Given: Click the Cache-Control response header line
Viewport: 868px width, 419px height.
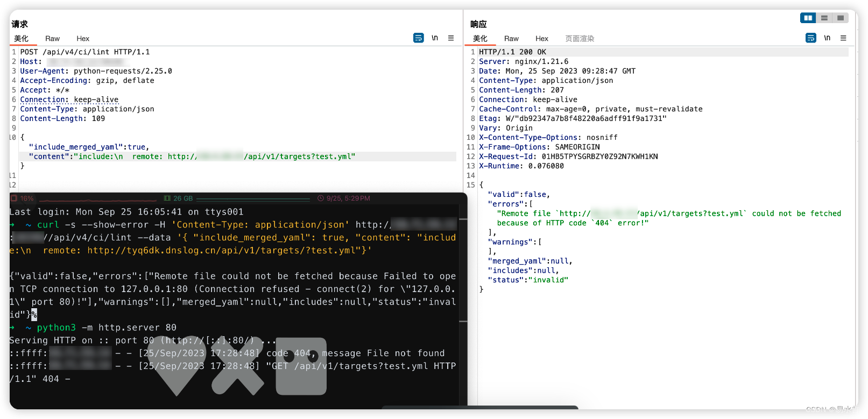Looking at the screenshot, I should click(591, 109).
